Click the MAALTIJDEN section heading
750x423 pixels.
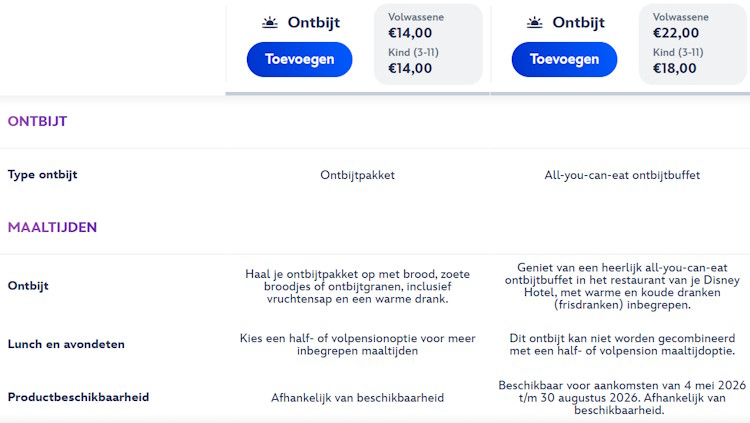52,227
